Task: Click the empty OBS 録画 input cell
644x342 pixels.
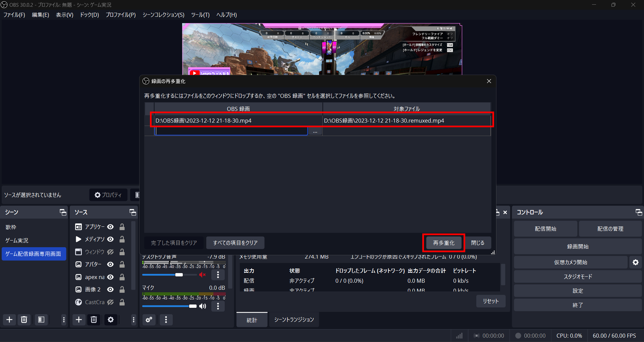Action: click(x=231, y=131)
